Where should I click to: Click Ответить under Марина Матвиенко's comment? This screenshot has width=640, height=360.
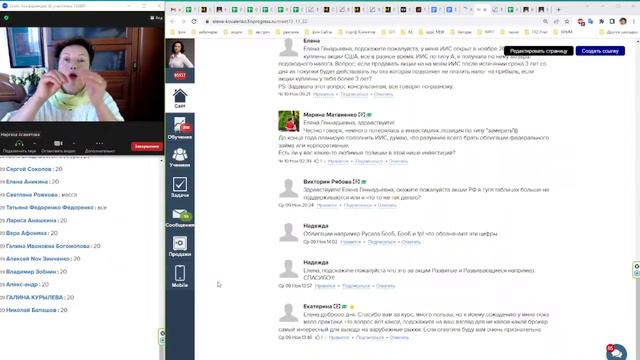point(398,161)
